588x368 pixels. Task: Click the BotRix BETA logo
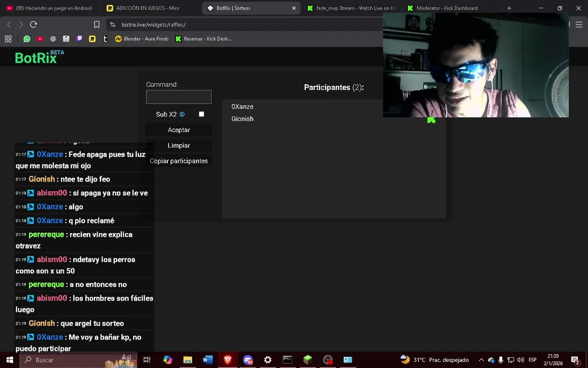click(39, 57)
